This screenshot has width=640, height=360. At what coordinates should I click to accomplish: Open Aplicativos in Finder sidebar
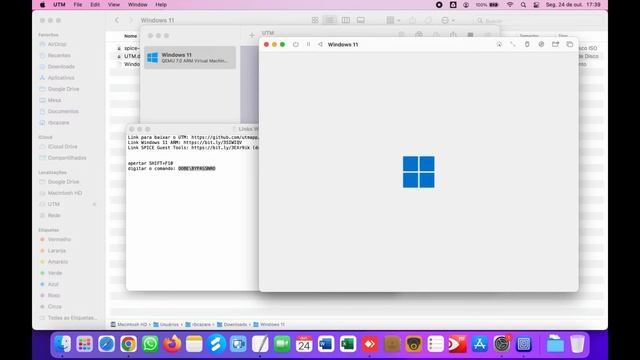[x=61, y=78]
